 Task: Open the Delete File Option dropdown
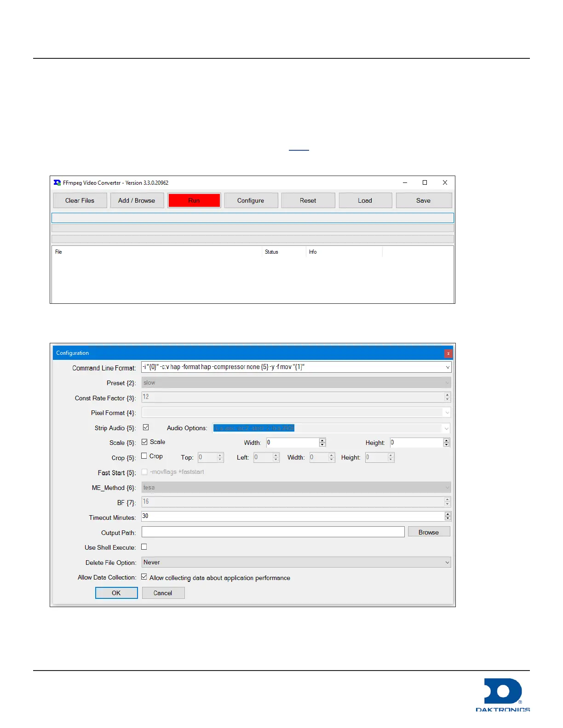tap(296, 562)
